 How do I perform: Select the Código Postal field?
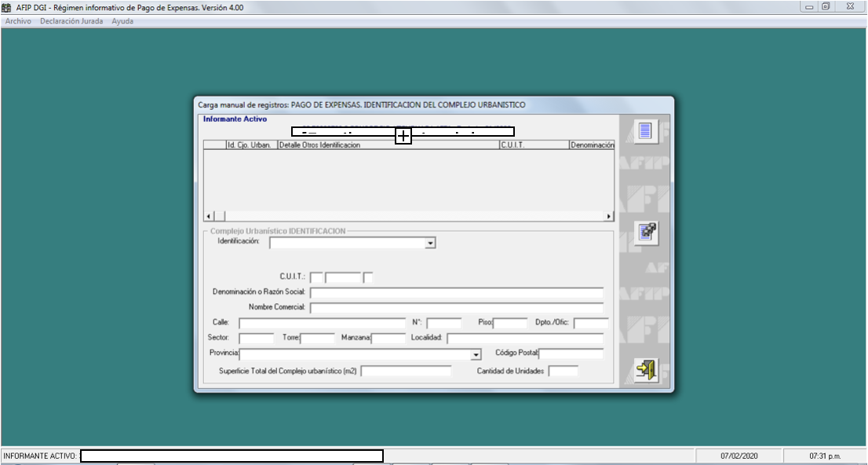tap(571, 354)
